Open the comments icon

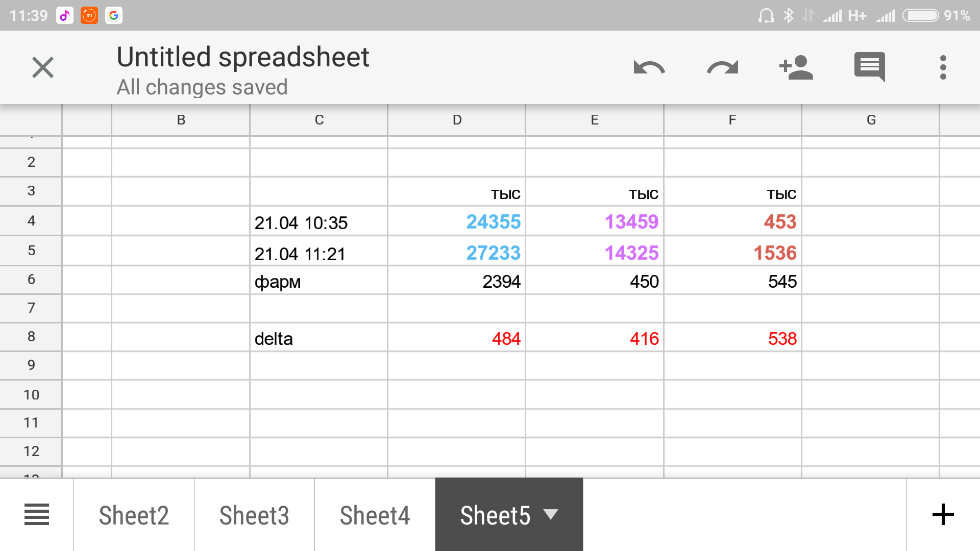click(x=869, y=67)
